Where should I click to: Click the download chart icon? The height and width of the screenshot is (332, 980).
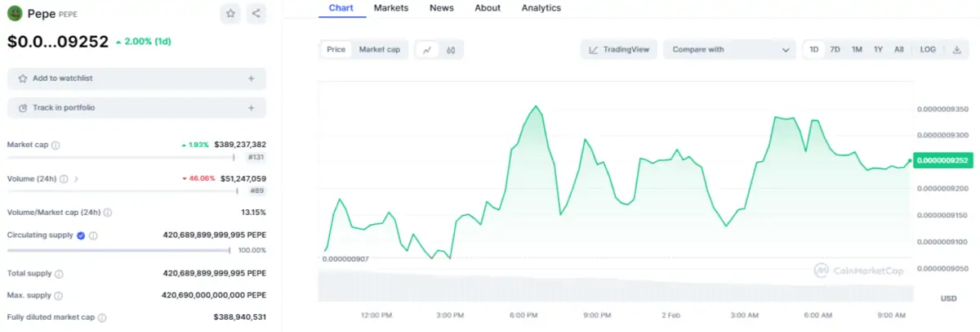pyautogui.click(x=956, y=50)
